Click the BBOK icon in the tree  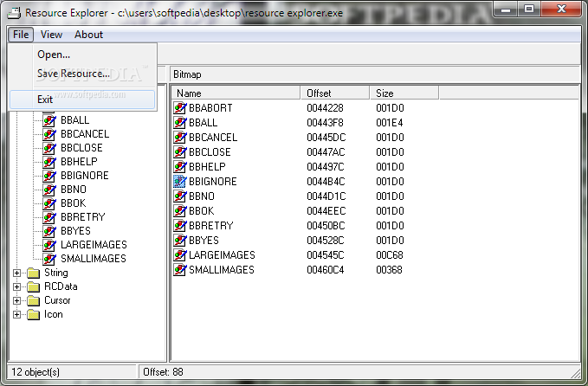49,203
